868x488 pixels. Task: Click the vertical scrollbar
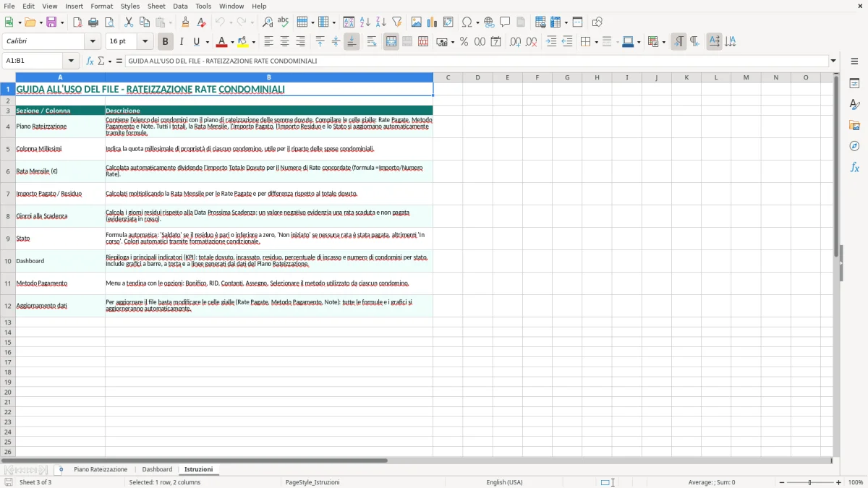tap(836, 265)
